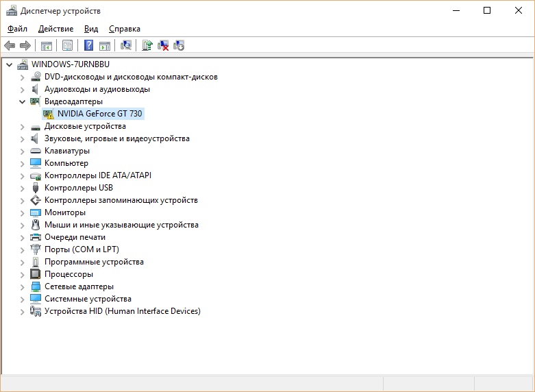Viewport: 535px width, 392px height.
Task: Click the chip icon beside Процессоры
Action: click(36, 274)
